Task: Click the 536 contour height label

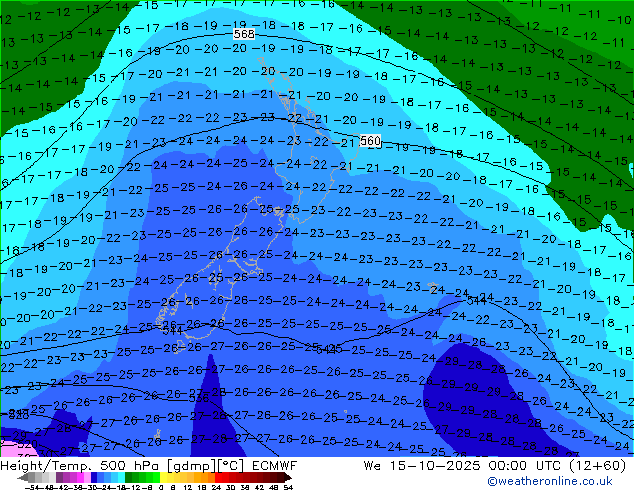Action: [199, 398]
